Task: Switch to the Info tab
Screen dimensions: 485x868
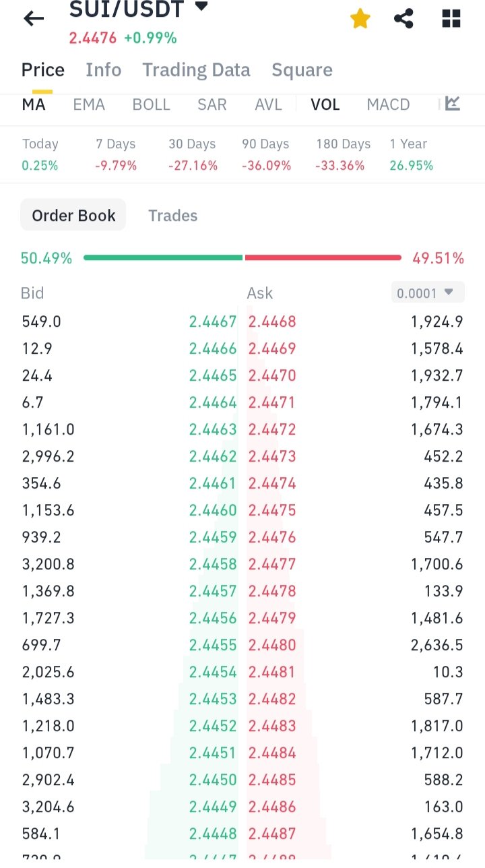Action: point(103,70)
